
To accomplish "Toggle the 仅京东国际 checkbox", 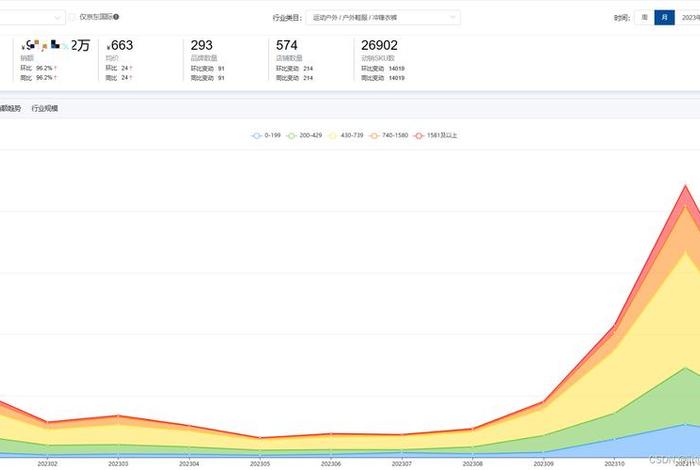I will 72,17.
